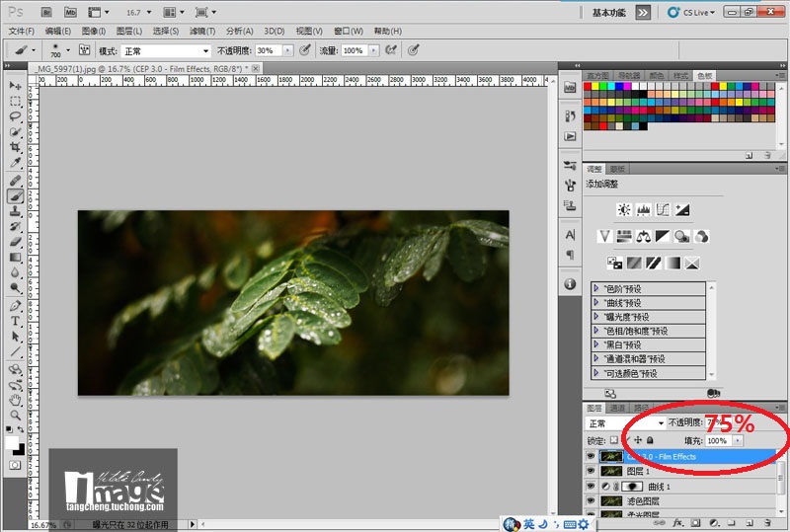Open the CS Live button
The image size is (790, 532).
coord(691,13)
